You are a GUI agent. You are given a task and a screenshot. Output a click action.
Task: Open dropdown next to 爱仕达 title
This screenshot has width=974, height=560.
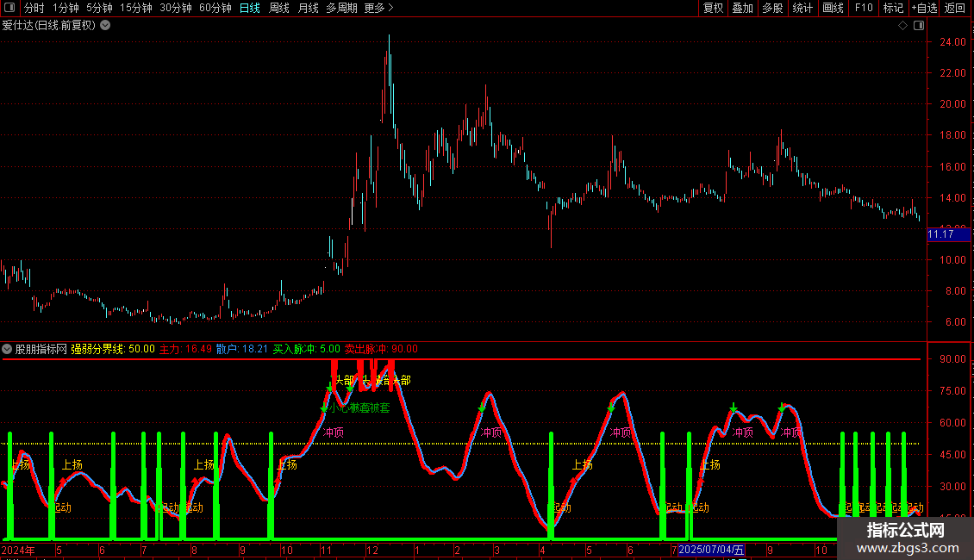(x=106, y=26)
